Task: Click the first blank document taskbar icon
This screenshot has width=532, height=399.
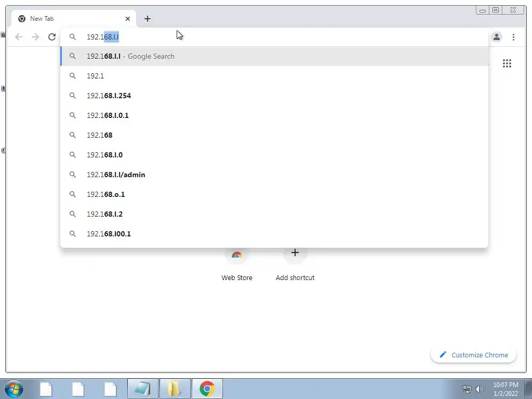Action: (46, 389)
